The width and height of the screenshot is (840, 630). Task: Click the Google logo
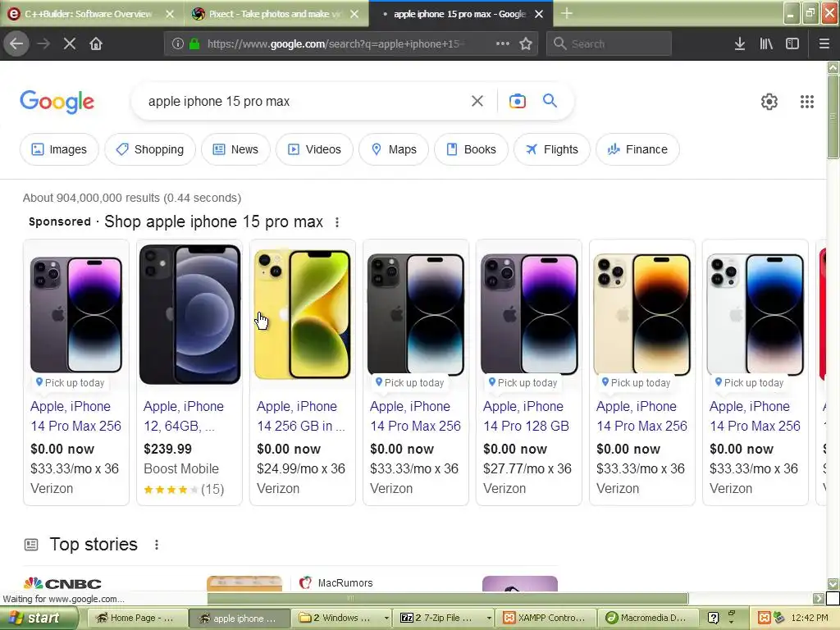pos(57,102)
